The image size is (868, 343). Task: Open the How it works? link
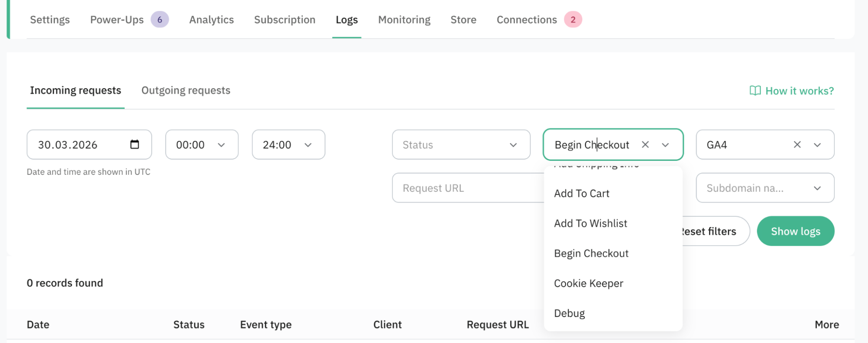792,91
